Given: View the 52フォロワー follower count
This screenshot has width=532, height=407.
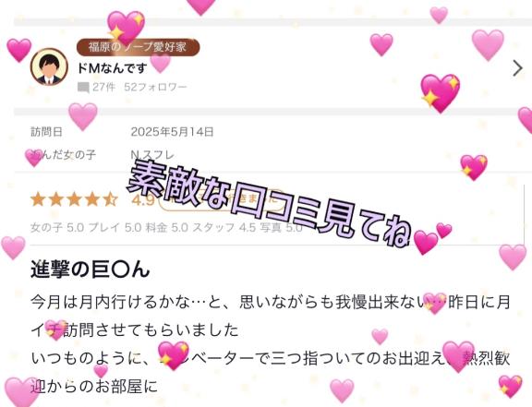Looking at the screenshot, I should point(155,87).
